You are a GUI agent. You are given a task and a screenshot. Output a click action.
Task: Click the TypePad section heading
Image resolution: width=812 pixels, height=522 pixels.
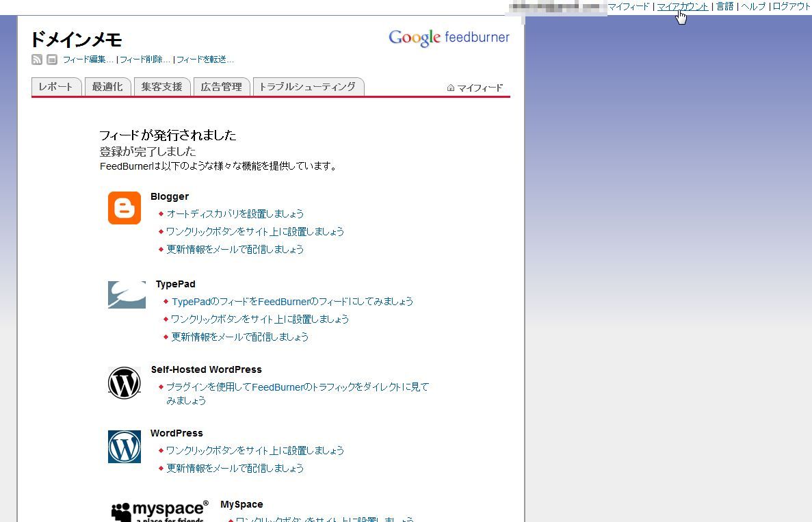click(176, 285)
